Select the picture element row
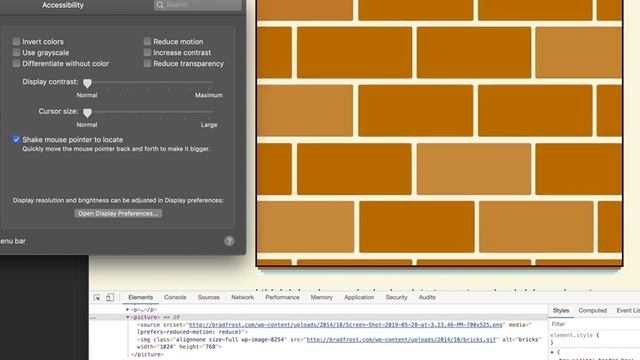 pyautogui.click(x=318, y=317)
